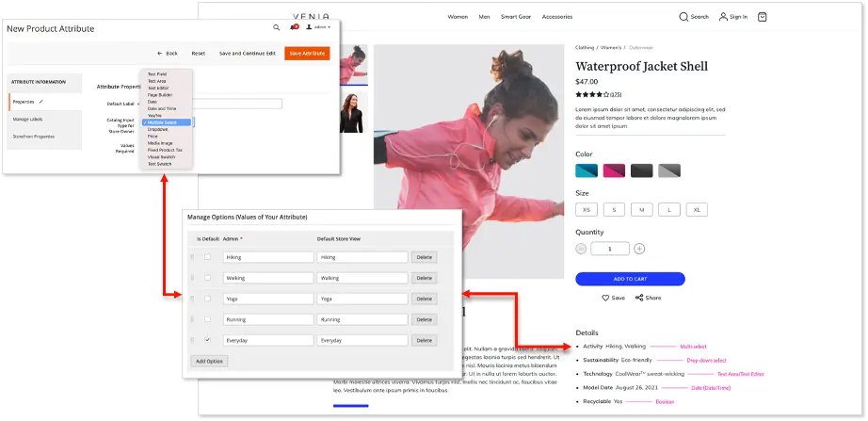Open the review count link by stars
This screenshot has height=421, width=868.
pos(616,95)
